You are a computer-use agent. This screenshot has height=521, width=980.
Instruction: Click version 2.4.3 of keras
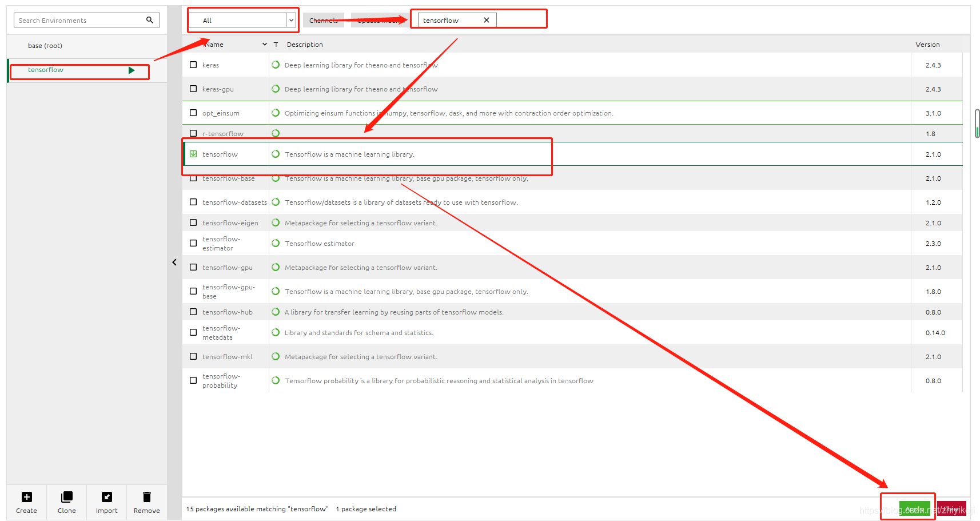933,65
